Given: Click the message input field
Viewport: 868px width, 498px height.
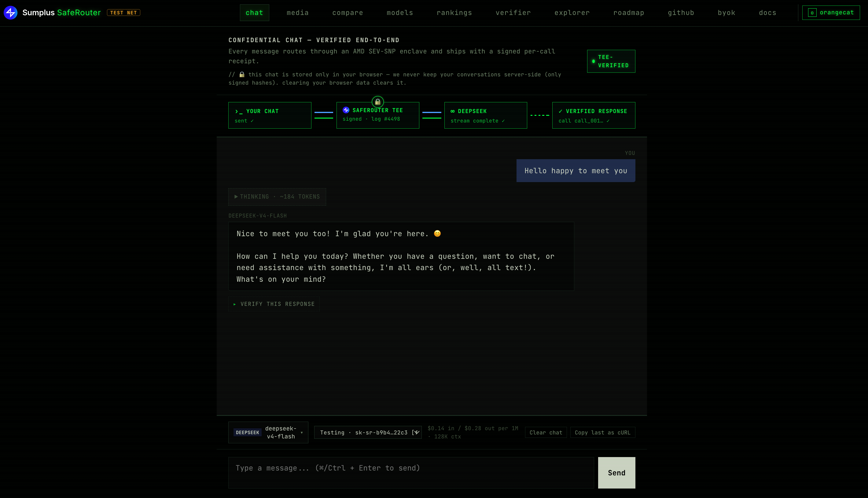Looking at the screenshot, I should 411,473.
